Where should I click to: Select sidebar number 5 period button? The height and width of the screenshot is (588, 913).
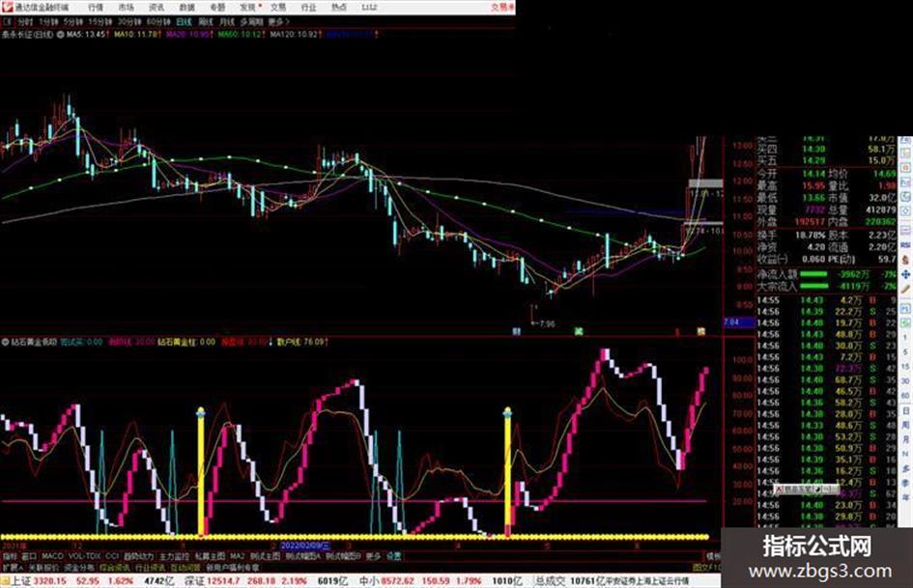coord(905,351)
